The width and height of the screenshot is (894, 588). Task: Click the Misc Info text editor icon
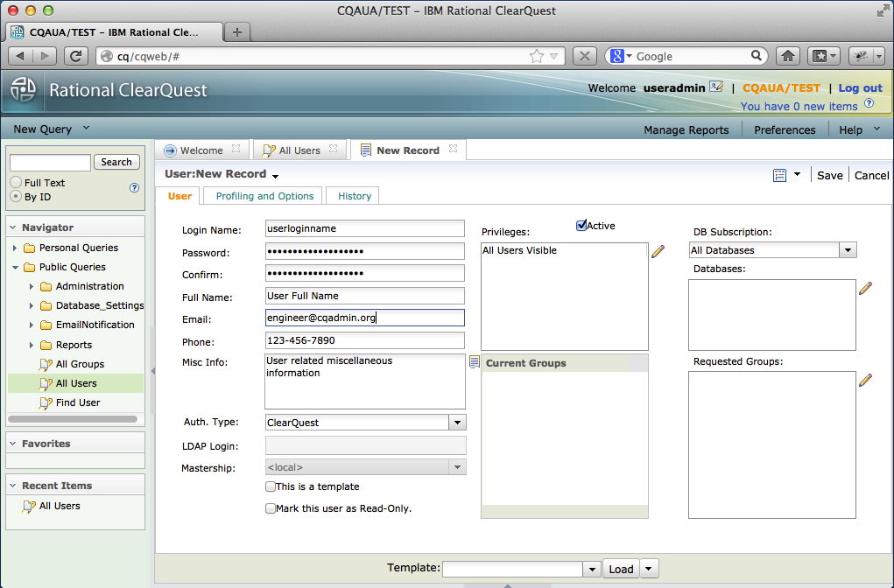[474, 361]
